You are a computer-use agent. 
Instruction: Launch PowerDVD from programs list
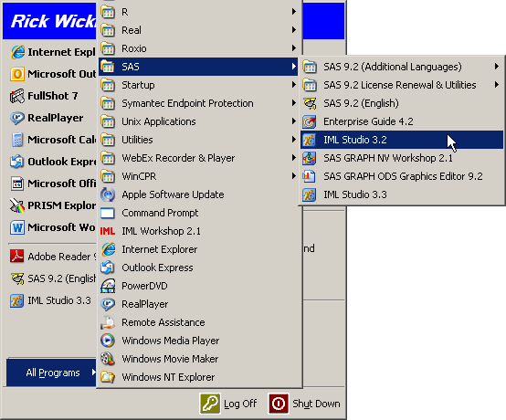pos(198,286)
